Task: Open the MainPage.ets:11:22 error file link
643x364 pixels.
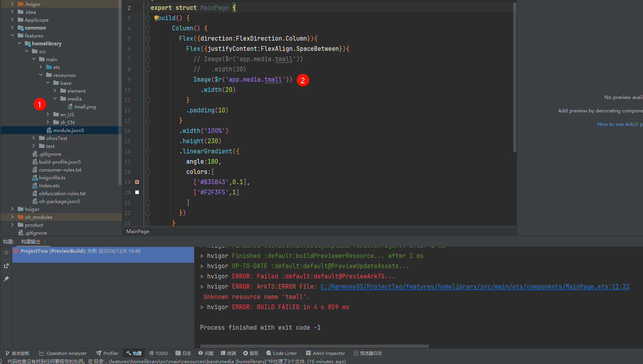Action: [x=475, y=287]
